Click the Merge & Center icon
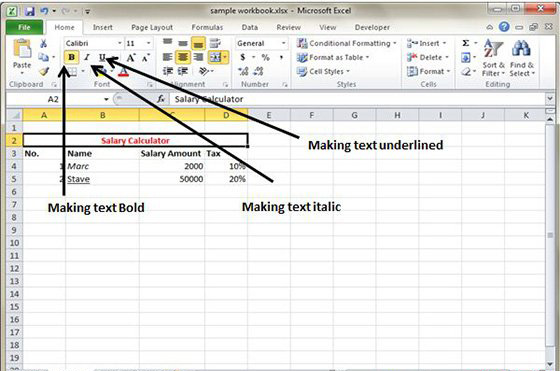 215,57
